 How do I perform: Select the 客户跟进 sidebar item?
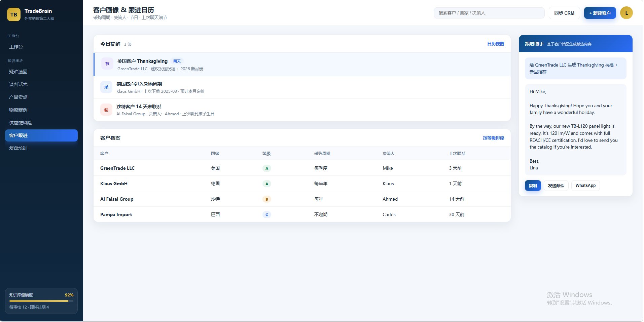point(41,135)
